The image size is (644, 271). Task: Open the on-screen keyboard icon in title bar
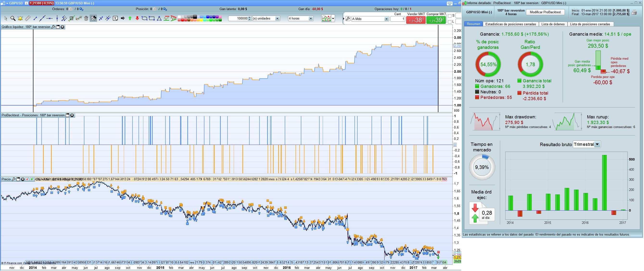point(449,3)
